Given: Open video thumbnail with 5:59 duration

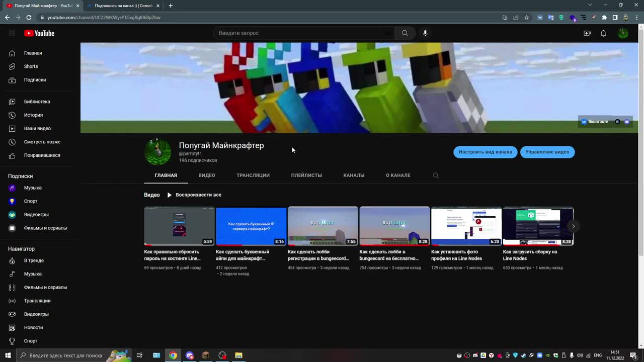Looking at the screenshot, I should tap(179, 226).
